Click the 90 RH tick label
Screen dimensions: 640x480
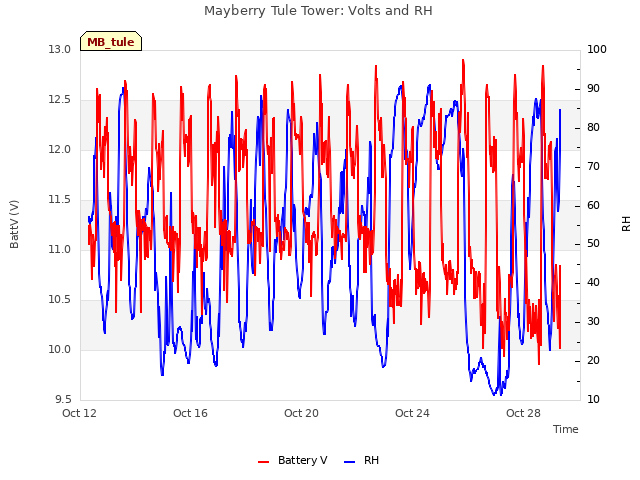click(x=593, y=89)
